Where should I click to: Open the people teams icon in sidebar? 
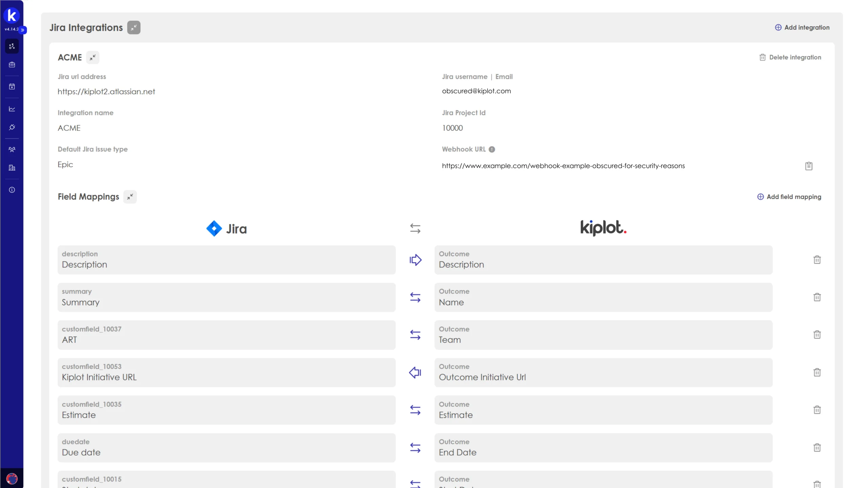point(12,149)
